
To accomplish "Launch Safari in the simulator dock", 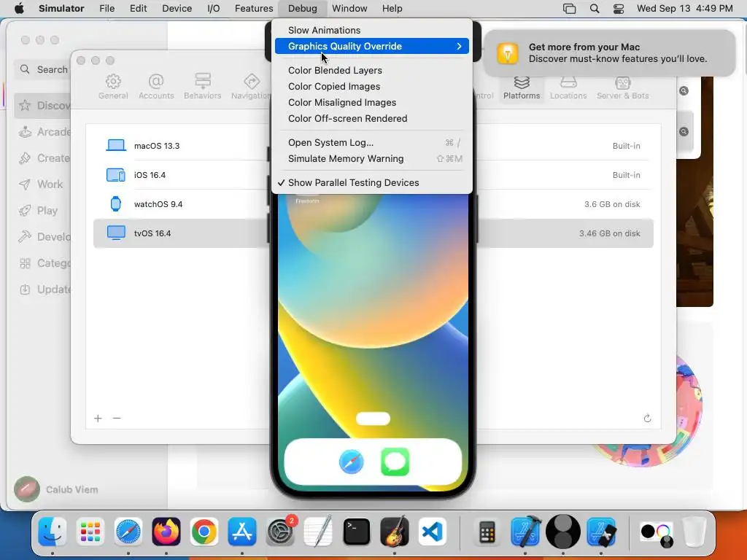I will [x=352, y=462].
